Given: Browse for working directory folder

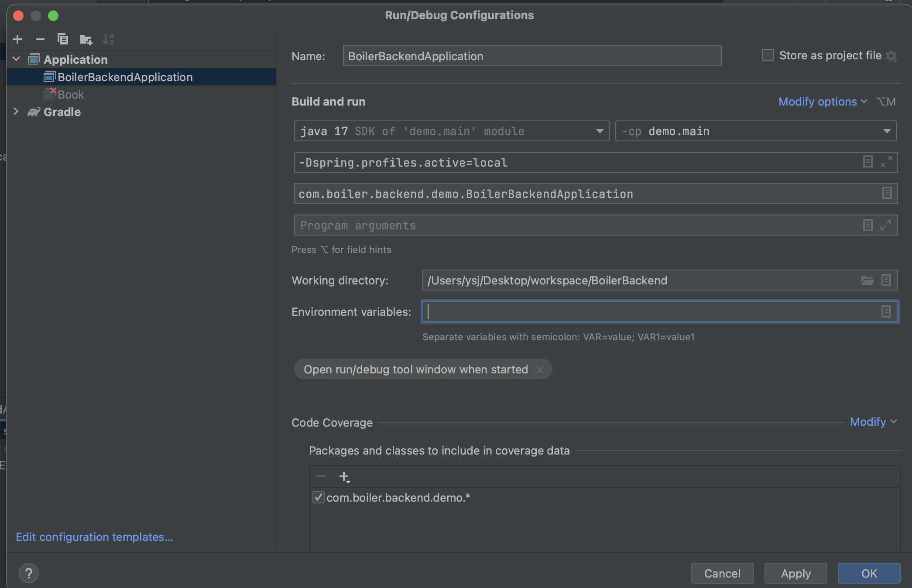Looking at the screenshot, I should 867,280.
